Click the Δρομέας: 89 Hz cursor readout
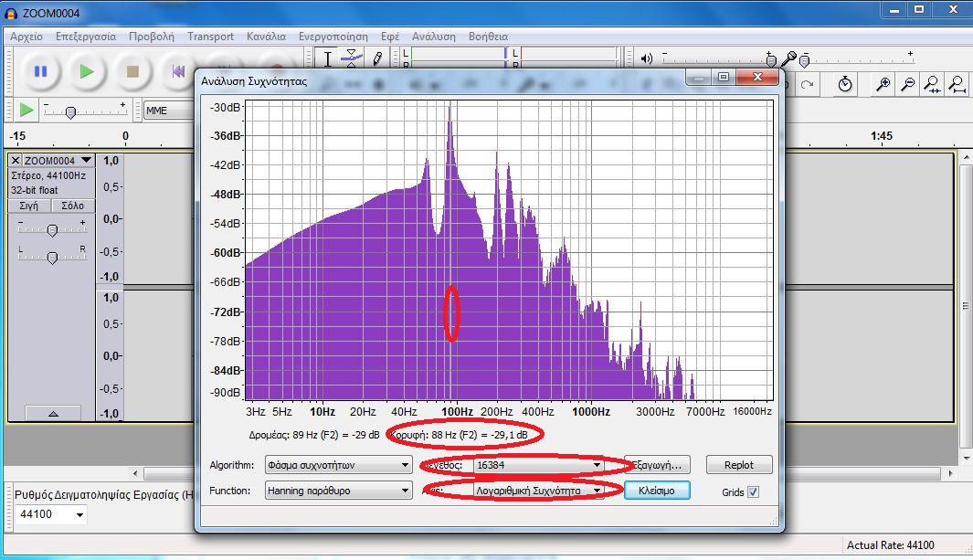This screenshot has height=560, width=973. 314,435
